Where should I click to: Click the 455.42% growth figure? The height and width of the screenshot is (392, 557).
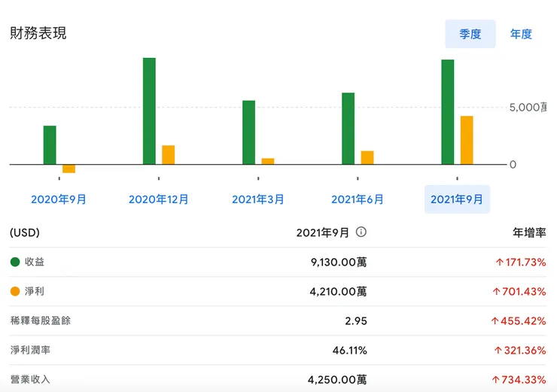(x=519, y=321)
